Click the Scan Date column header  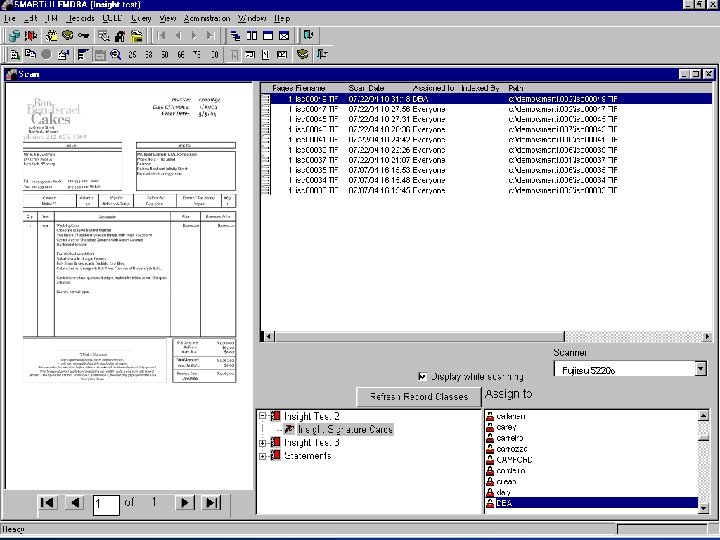click(366, 88)
